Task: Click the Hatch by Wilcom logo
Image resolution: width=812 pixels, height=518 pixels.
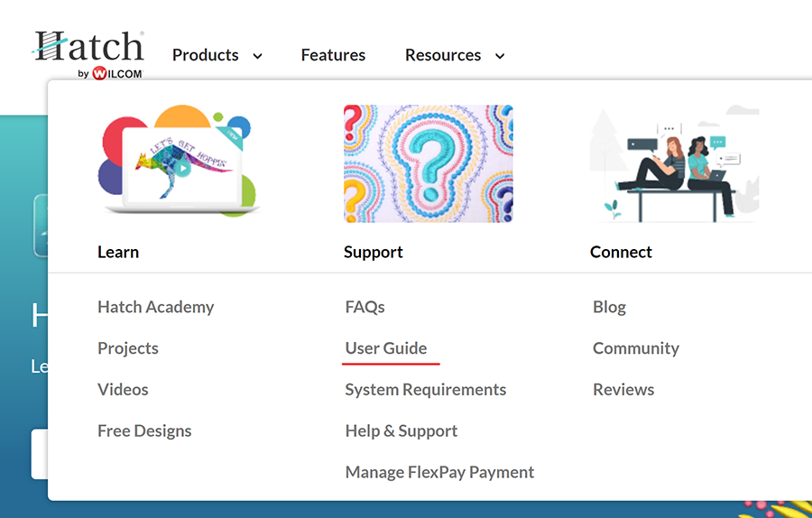Action: (88, 54)
